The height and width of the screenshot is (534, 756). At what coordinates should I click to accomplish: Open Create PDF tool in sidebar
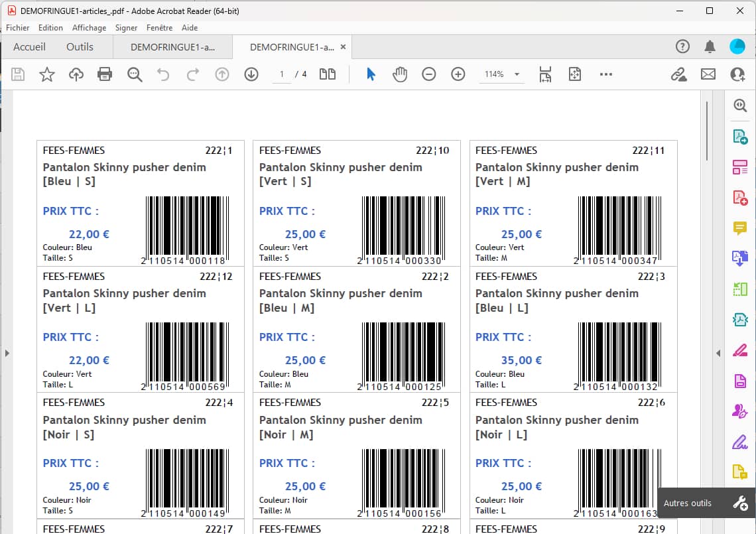740,198
